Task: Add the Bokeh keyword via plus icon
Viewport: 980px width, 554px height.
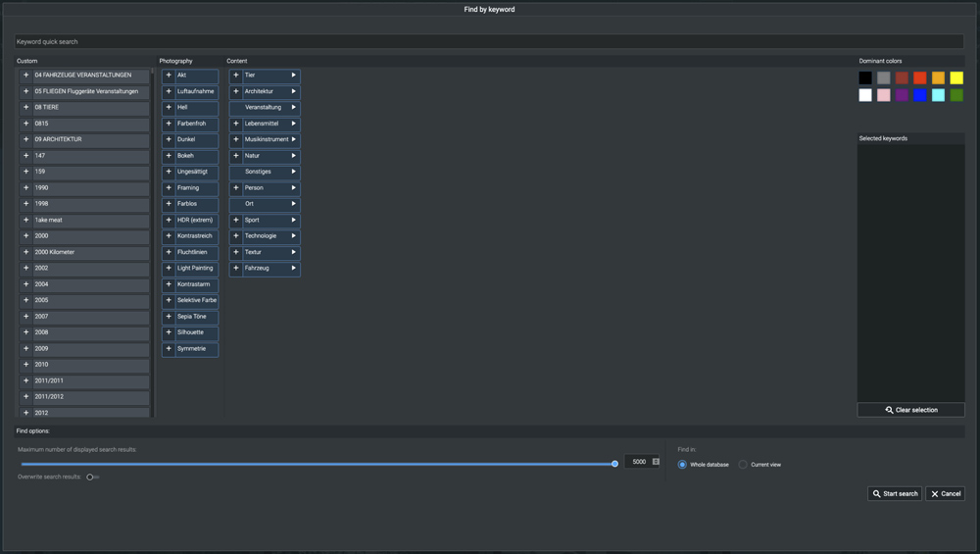Action: (169, 156)
